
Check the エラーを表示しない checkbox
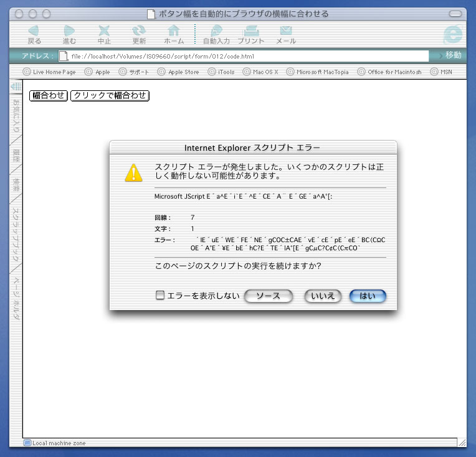(160, 295)
